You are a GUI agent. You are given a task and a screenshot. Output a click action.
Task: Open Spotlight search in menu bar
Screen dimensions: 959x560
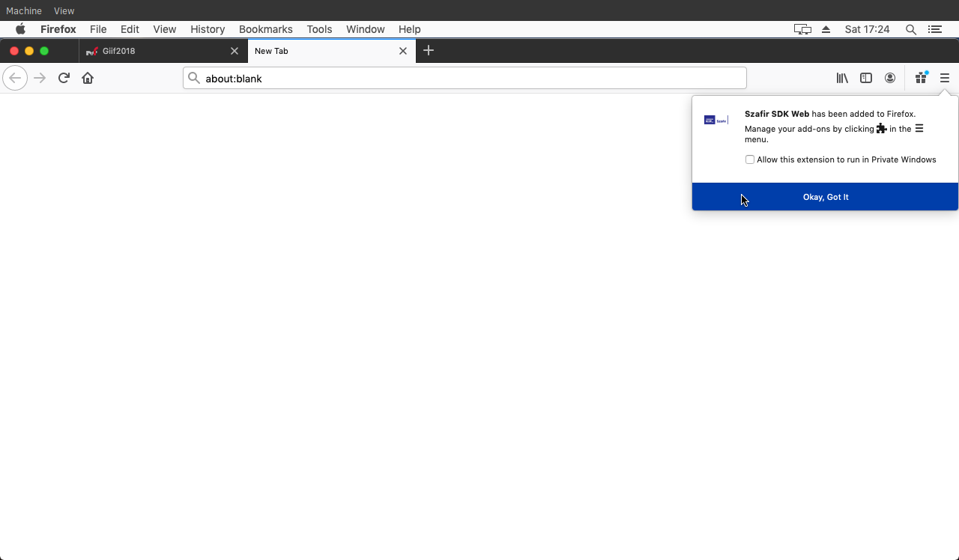point(911,29)
